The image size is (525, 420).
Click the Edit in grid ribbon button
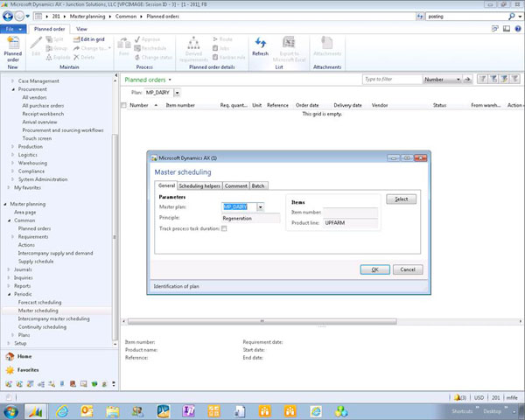tap(89, 39)
